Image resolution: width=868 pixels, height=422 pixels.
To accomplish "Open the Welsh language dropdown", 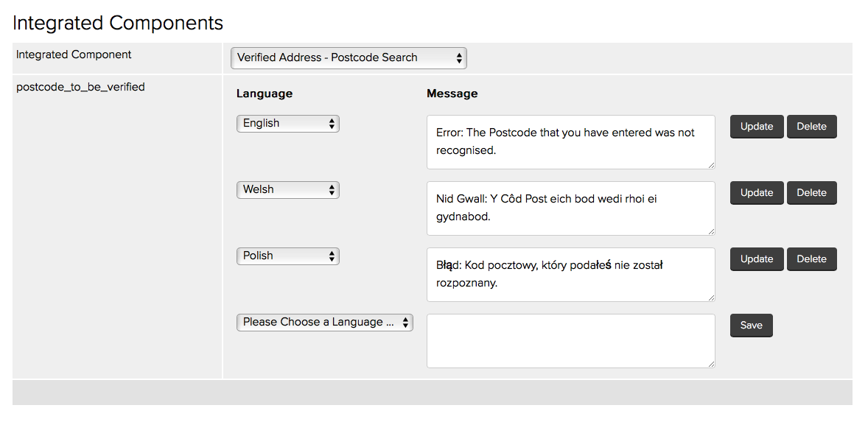I will pyautogui.click(x=287, y=189).
